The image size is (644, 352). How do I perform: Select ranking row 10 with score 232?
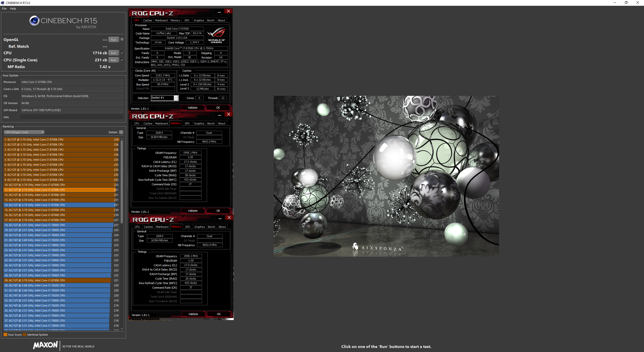61,185
